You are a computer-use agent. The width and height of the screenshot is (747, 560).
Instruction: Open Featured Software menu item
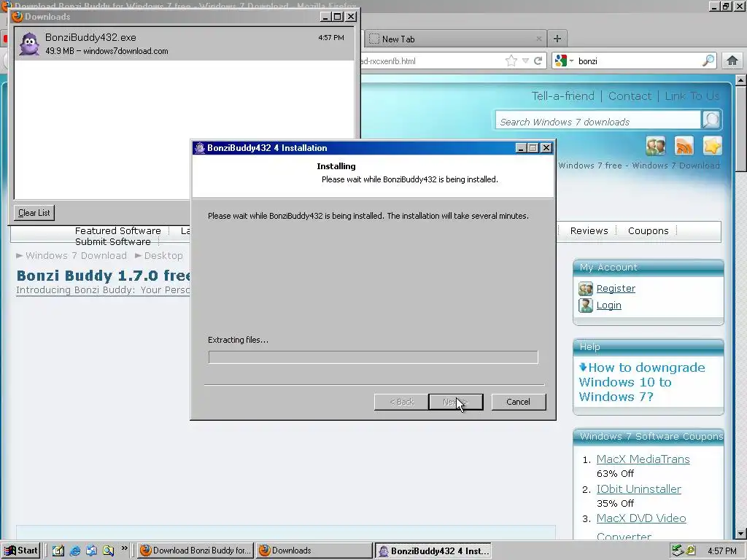point(117,230)
